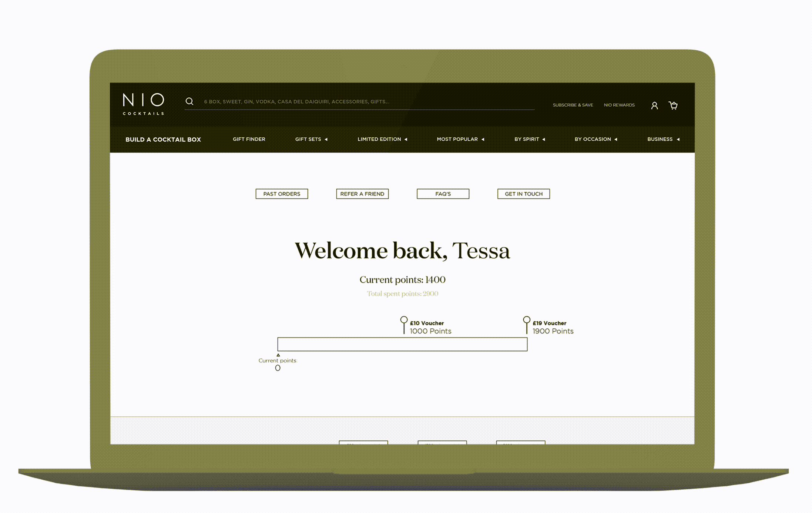Click the points progress bar
The width and height of the screenshot is (812, 513).
pyautogui.click(x=402, y=344)
